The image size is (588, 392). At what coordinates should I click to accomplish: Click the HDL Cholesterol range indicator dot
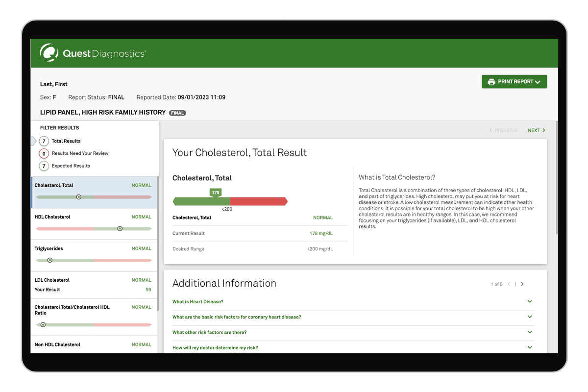click(x=120, y=228)
